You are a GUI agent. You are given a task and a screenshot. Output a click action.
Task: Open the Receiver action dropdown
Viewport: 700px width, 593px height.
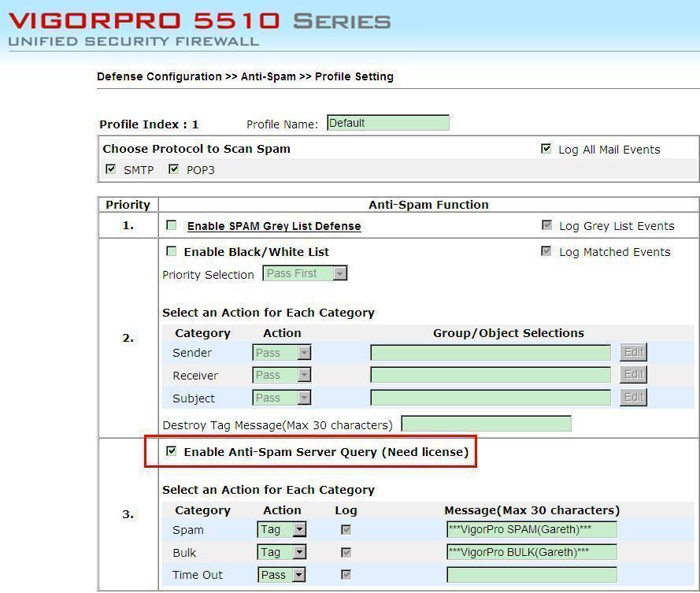(x=282, y=375)
